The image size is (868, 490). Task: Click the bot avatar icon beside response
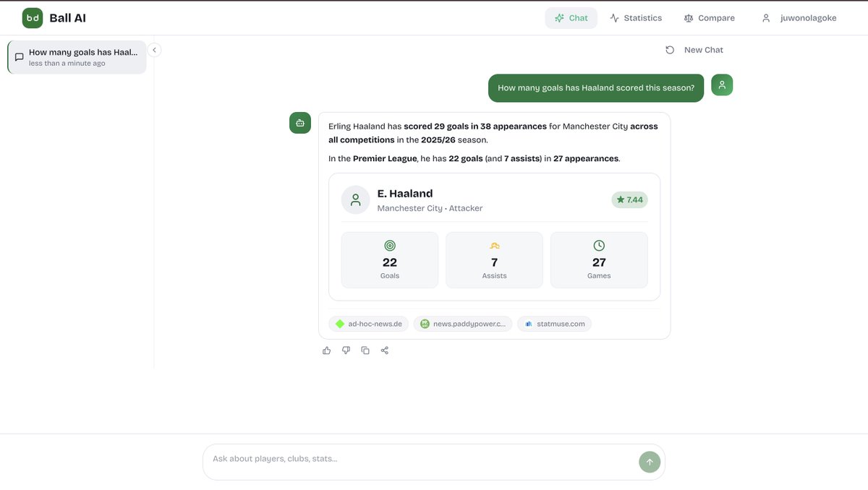point(300,123)
